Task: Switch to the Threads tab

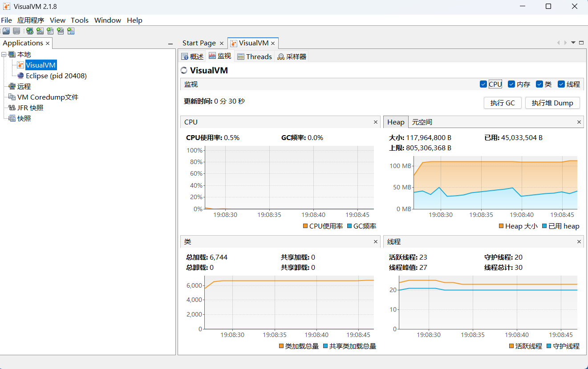Action: [x=258, y=56]
